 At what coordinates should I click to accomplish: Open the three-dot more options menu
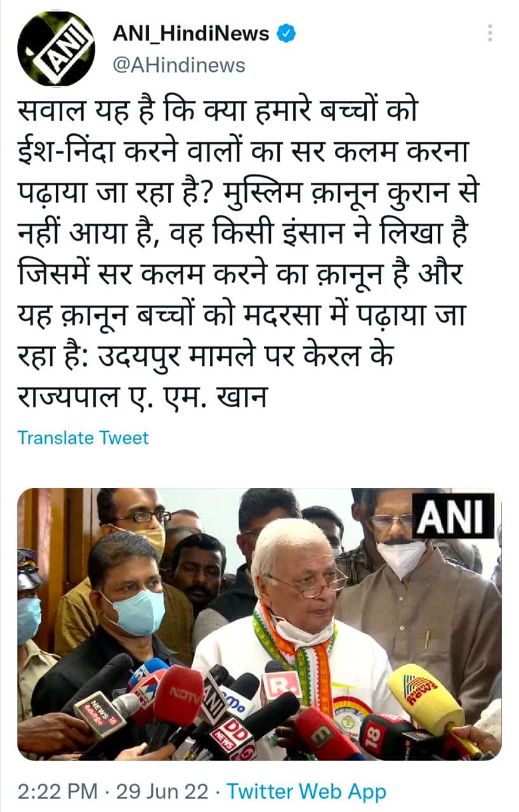tap(490, 33)
